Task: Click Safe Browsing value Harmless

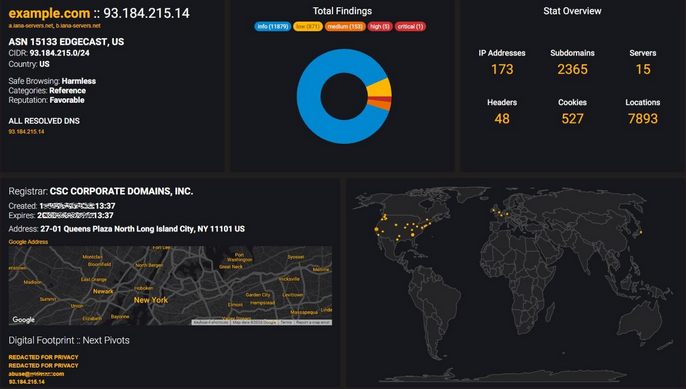Action: pyautogui.click(x=79, y=81)
